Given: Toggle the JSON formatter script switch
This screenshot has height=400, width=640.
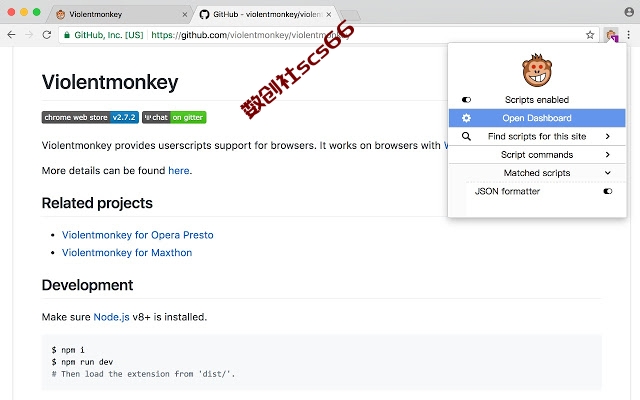Looking at the screenshot, I should (607, 191).
